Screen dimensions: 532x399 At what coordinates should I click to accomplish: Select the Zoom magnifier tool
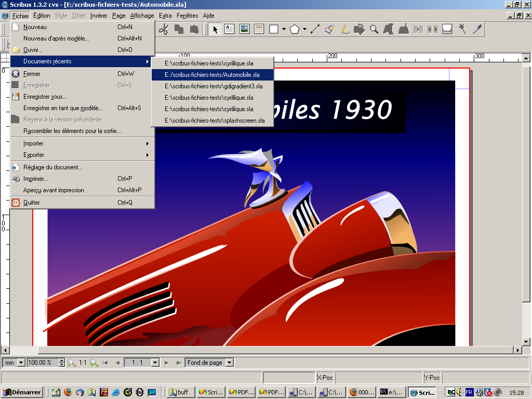(x=374, y=29)
